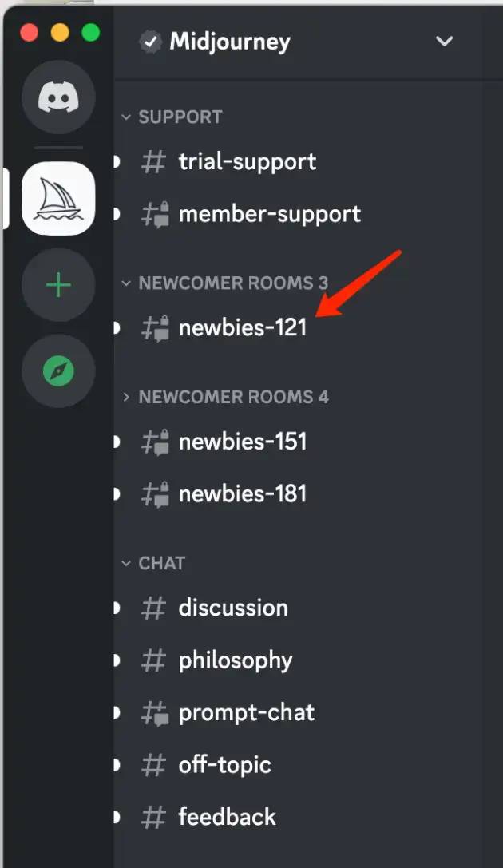Screen dimensions: 503x868
Task: Click the verified badge beside Midjourney
Action: pos(151,42)
